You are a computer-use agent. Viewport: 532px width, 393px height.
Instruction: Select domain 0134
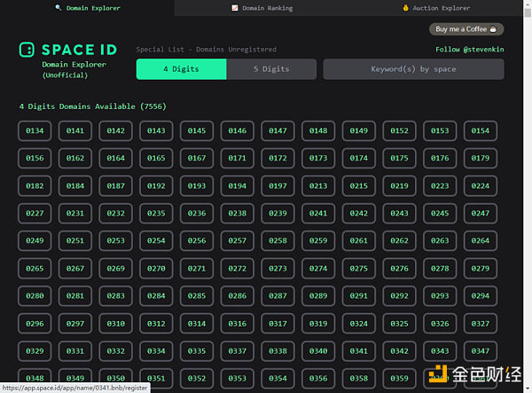click(x=35, y=131)
